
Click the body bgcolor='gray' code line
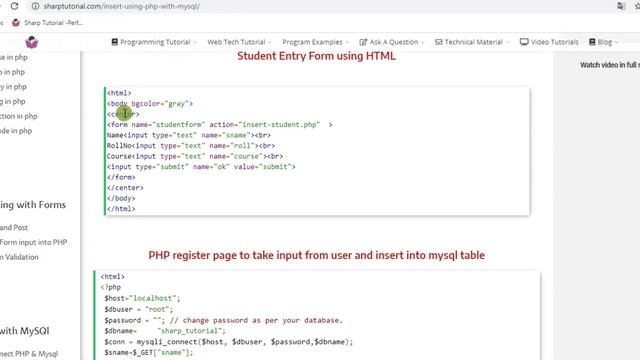(x=150, y=104)
